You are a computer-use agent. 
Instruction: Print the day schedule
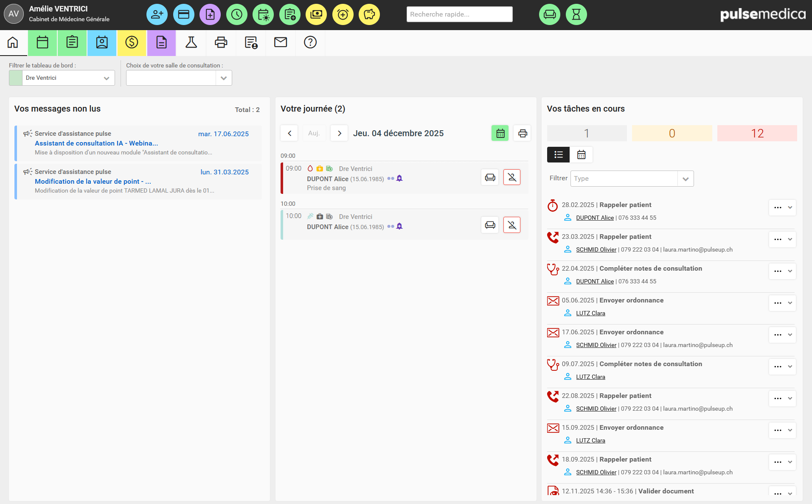coord(523,133)
